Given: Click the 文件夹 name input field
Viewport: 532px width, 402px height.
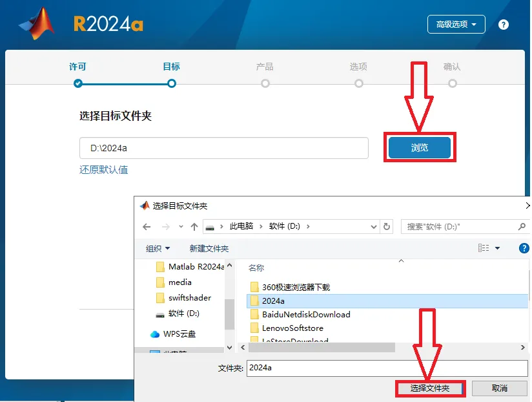Looking at the screenshot, I should pos(387,368).
